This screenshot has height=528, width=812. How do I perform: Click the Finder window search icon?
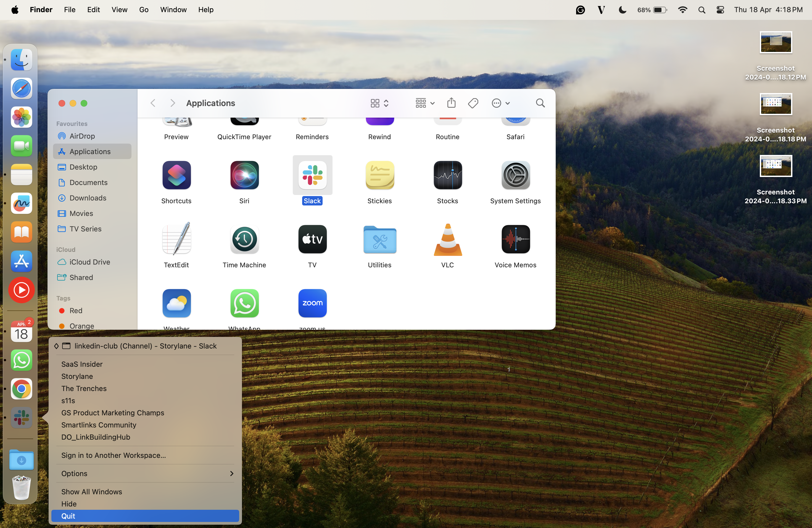pos(540,103)
